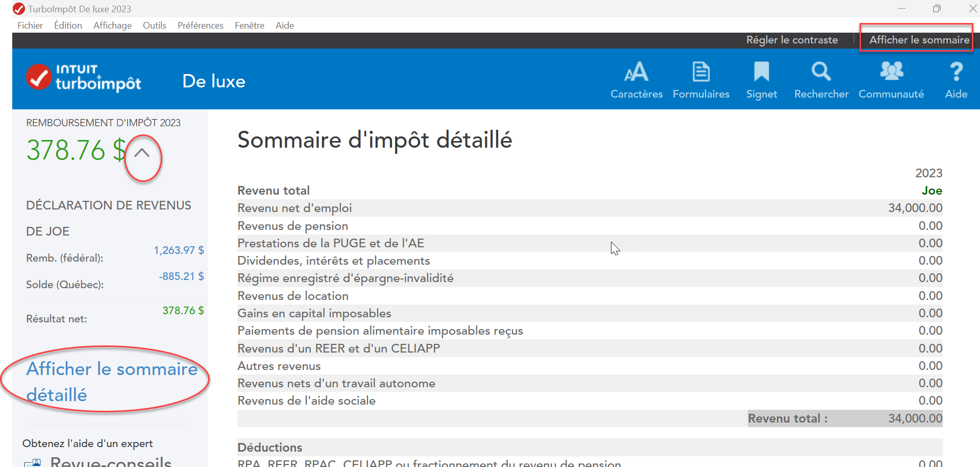Minimize the TurboImpôt window
Image resolution: width=980 pixels, height=467 pixels.
coord(901,9)
